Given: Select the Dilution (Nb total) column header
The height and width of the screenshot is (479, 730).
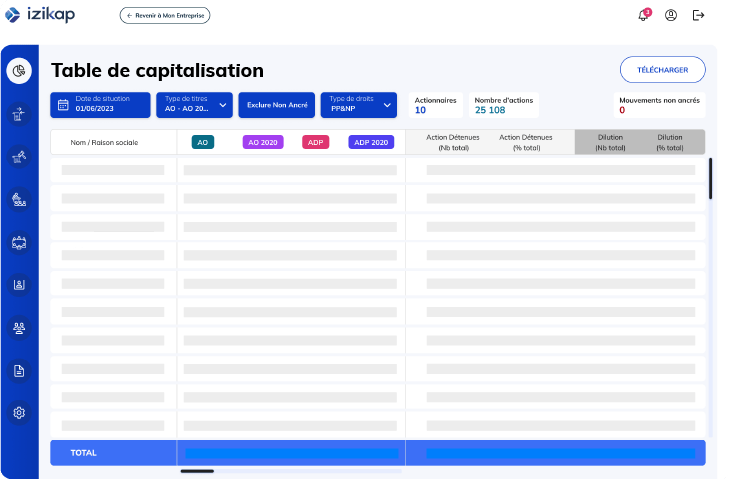Looking at the screenshot, I should [609, 142].
